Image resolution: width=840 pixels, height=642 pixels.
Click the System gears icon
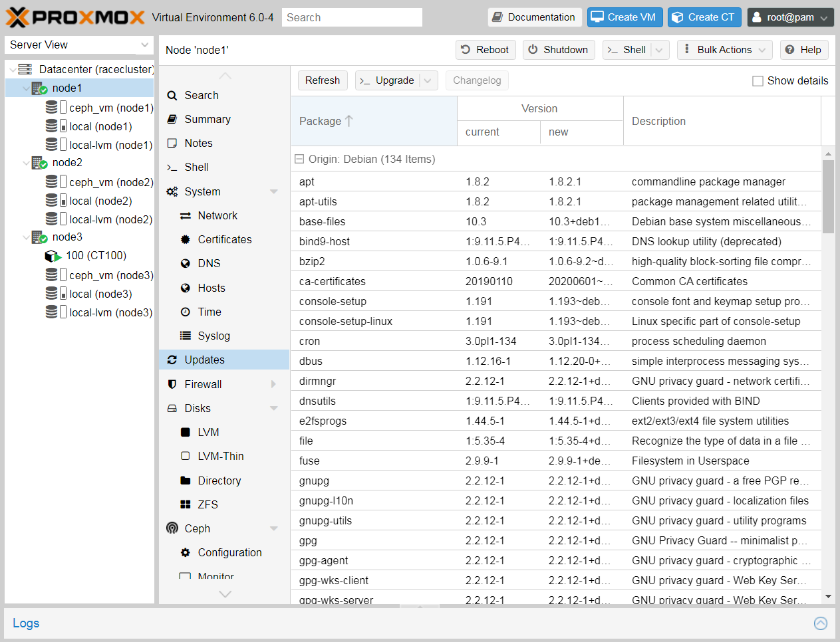pos(172,191)
